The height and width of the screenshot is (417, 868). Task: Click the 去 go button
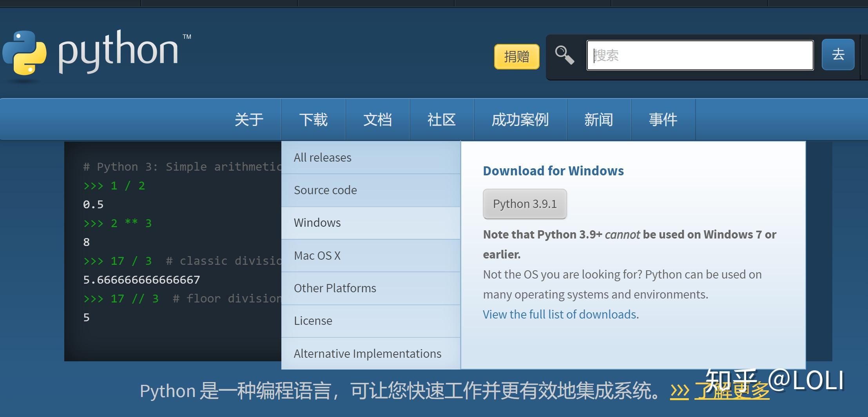click(x=838, y=55)
